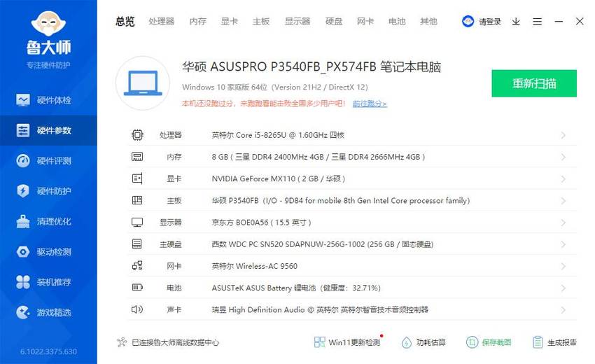
Task: Click the Core i5-8265U processor text
Action: tap(278, 135)
